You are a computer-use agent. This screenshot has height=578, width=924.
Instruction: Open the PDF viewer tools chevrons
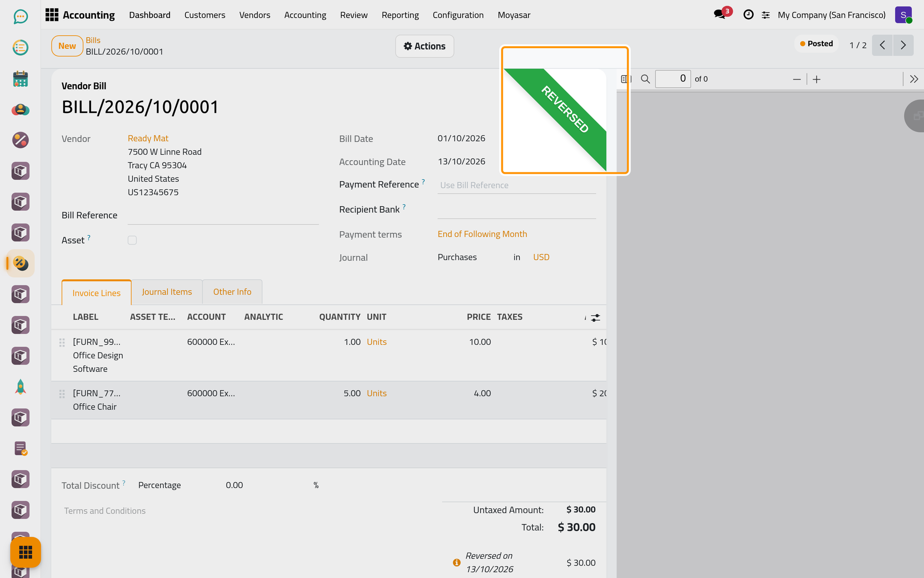[914, 79]
